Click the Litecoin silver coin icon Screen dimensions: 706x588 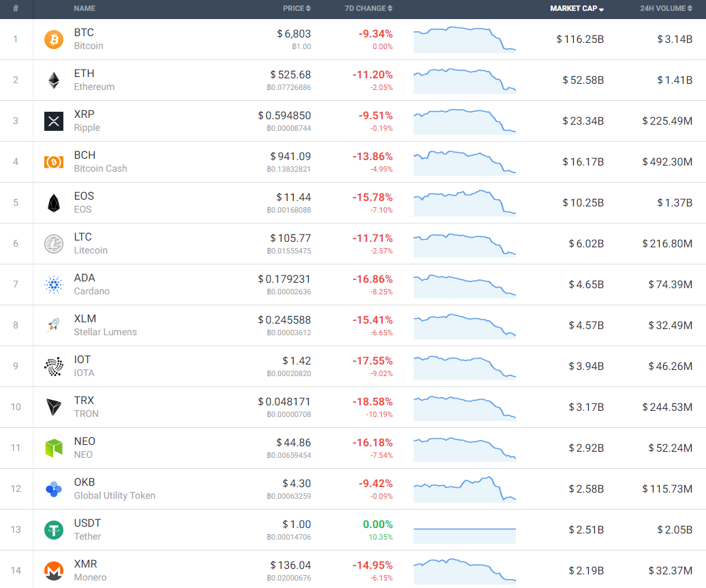tap(54, 243)
